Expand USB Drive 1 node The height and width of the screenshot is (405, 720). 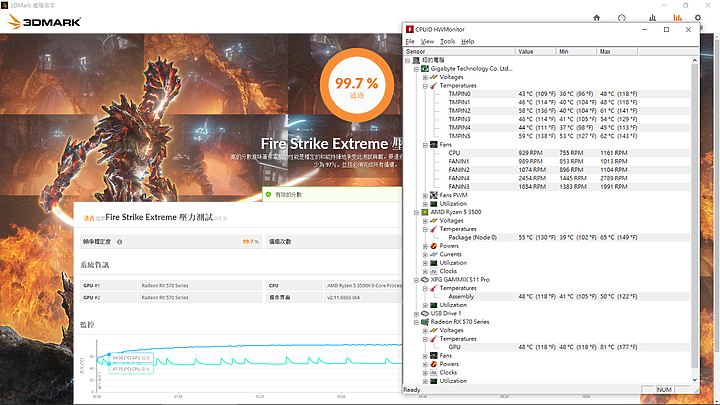(x=416, y=314)
